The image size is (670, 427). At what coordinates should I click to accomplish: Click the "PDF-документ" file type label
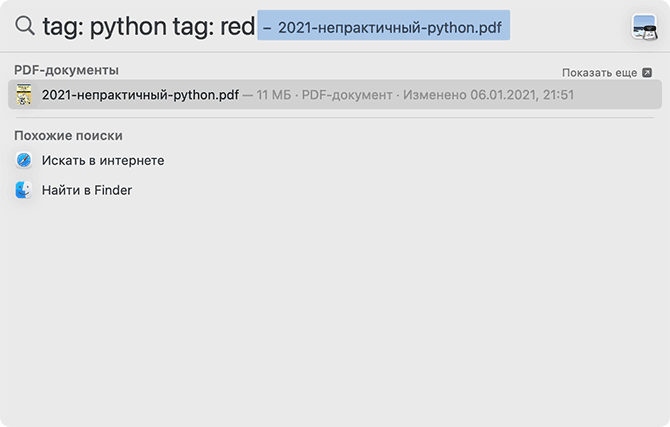tap(346, 95)
